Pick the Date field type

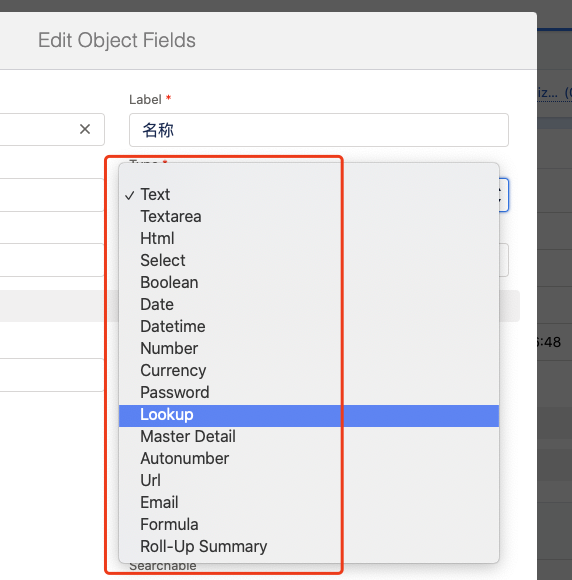point(309,305)
